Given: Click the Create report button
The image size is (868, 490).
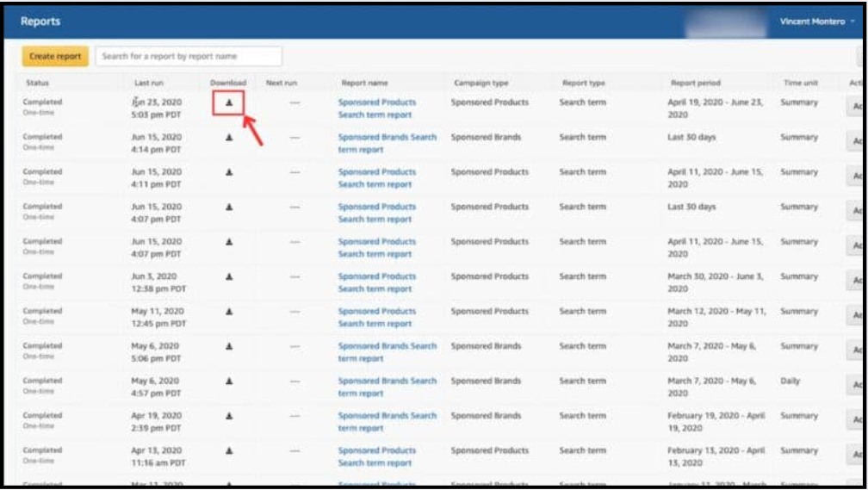Looking at the screenshot, I should point(55,57).
